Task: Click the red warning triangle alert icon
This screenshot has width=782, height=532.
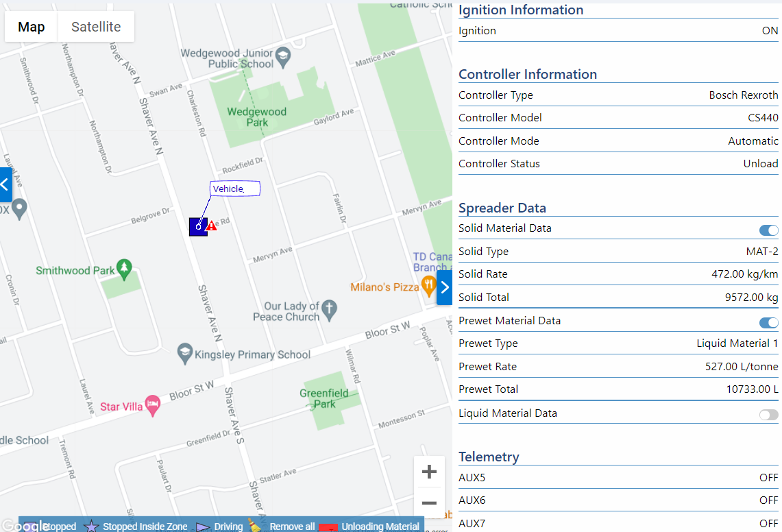Action: [x=212, y=225]
